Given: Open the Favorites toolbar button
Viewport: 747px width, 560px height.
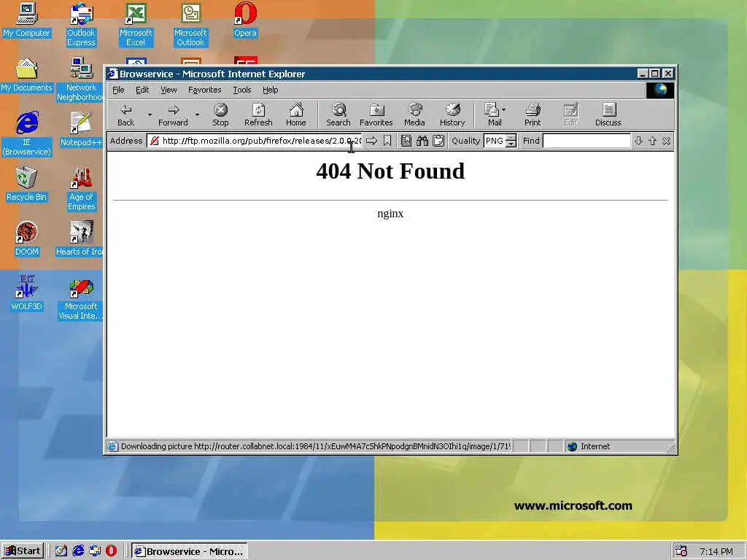Looking at the screenshot, I should tap(376, 114).
